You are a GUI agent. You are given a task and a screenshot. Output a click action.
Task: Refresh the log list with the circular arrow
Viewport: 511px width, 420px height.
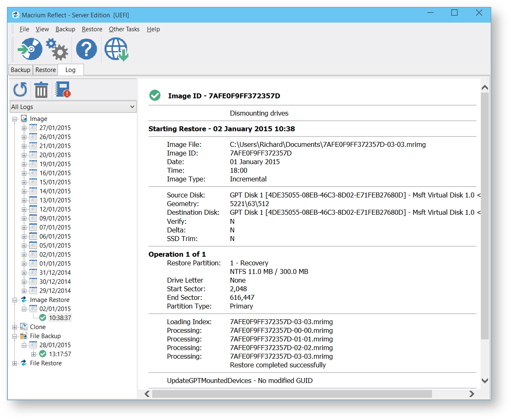[x=20, y=90]
